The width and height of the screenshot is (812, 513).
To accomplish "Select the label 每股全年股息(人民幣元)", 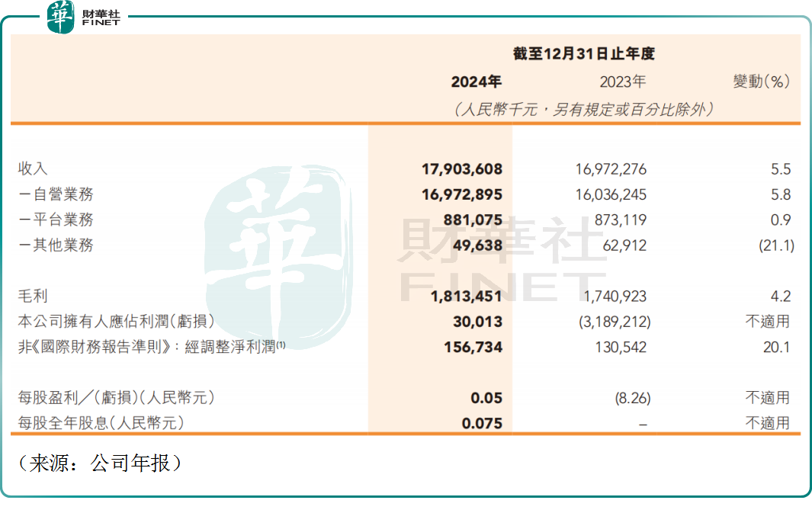I will [101, 423].
